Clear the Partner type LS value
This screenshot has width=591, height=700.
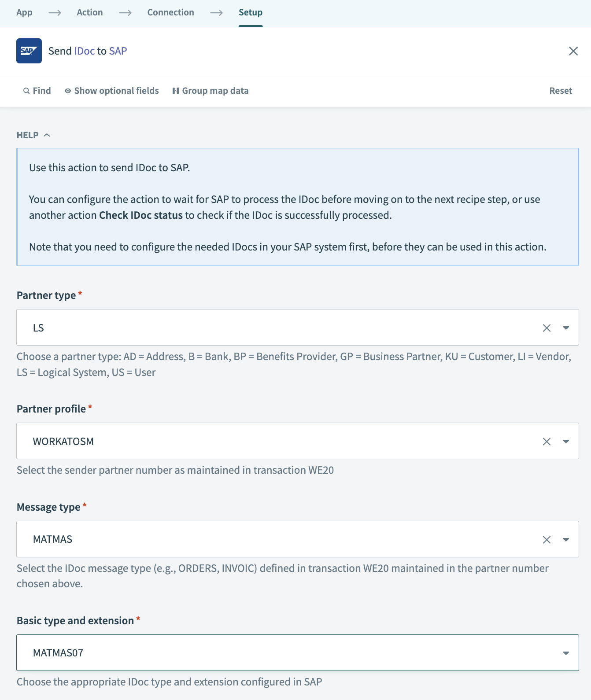click(547, 328)
